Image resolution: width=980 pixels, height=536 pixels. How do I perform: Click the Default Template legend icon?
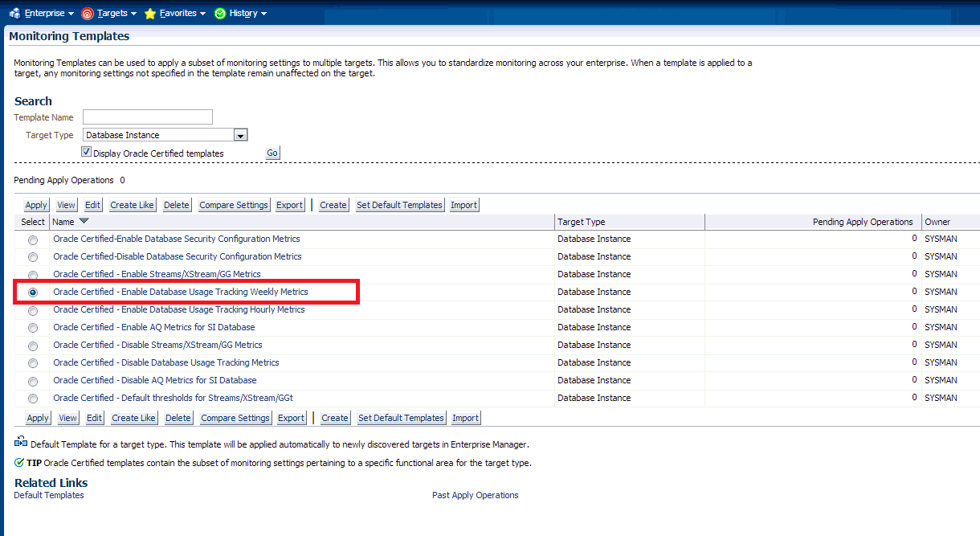pyautogui.click(x=21, y=442)
